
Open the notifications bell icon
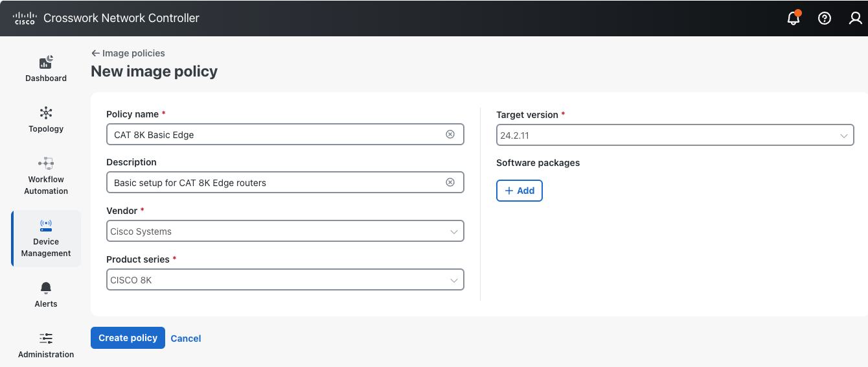tap(794, 18)
